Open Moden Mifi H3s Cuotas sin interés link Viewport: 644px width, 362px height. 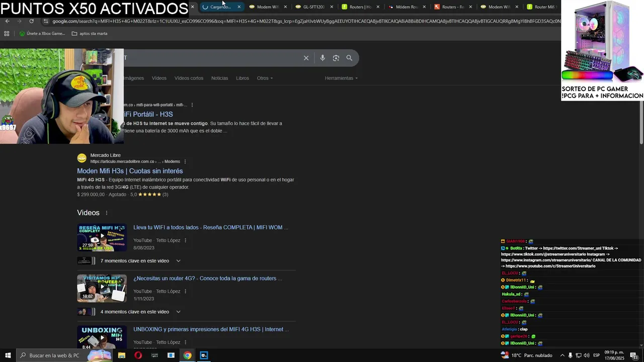coord(130,171)
